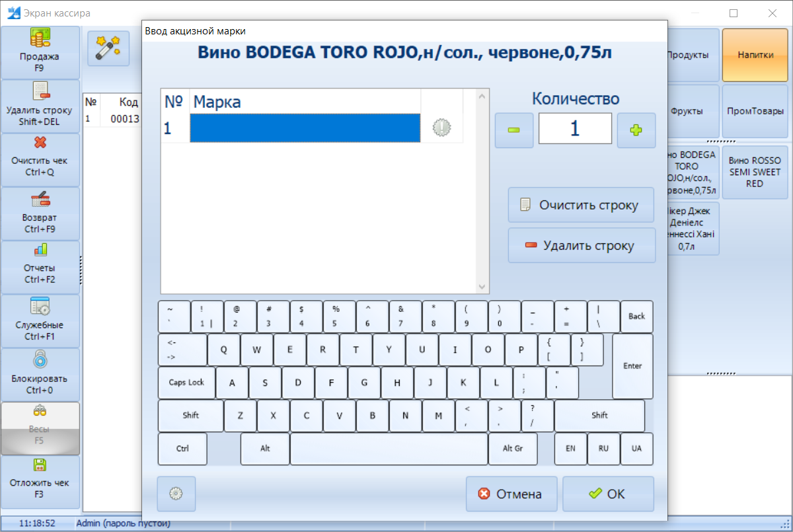Open the Напитки category tab
Screen dimensions: 793x532
(755, 55)
